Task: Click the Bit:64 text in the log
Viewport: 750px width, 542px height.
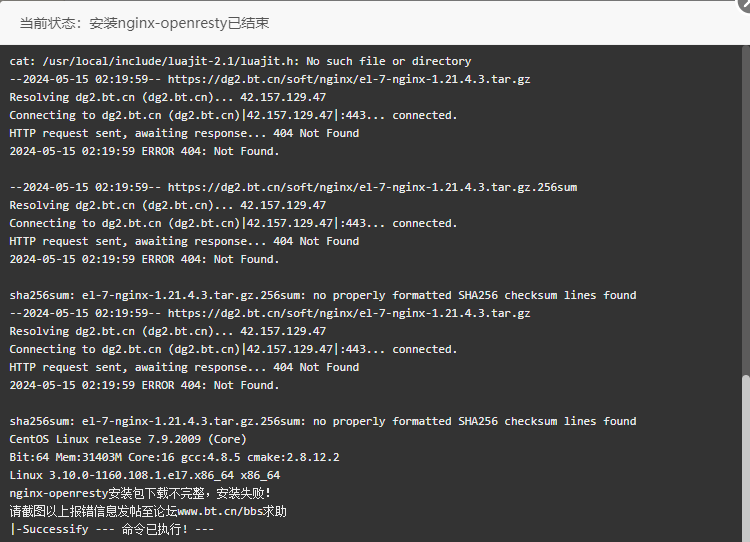Action: pos(29,457)
